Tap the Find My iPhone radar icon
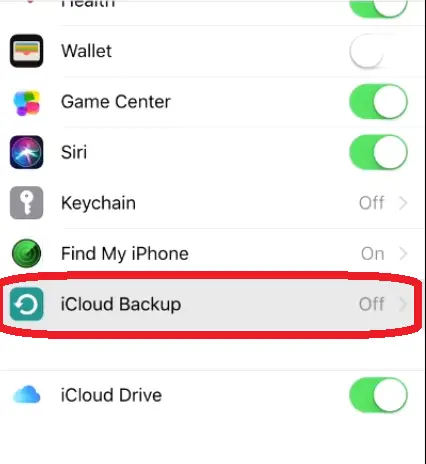Screen dimensions: 426x464 tap(26, 254)
